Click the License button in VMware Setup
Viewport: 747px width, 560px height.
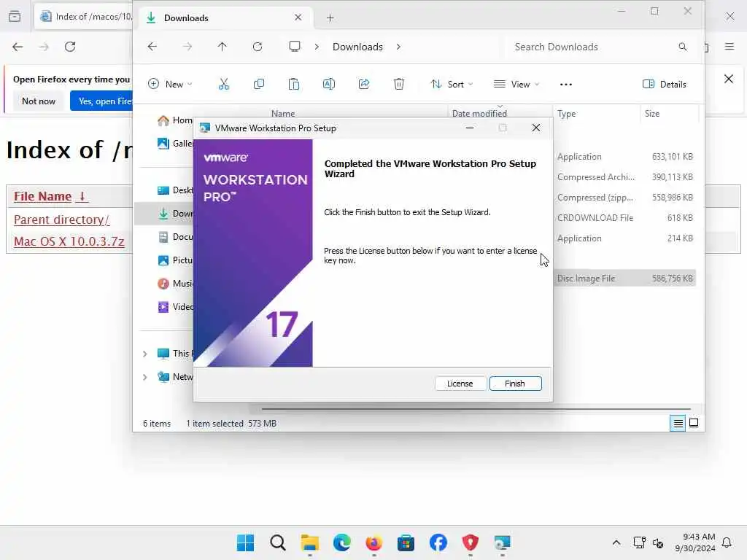pyautogui.click(x=460, y=384)
